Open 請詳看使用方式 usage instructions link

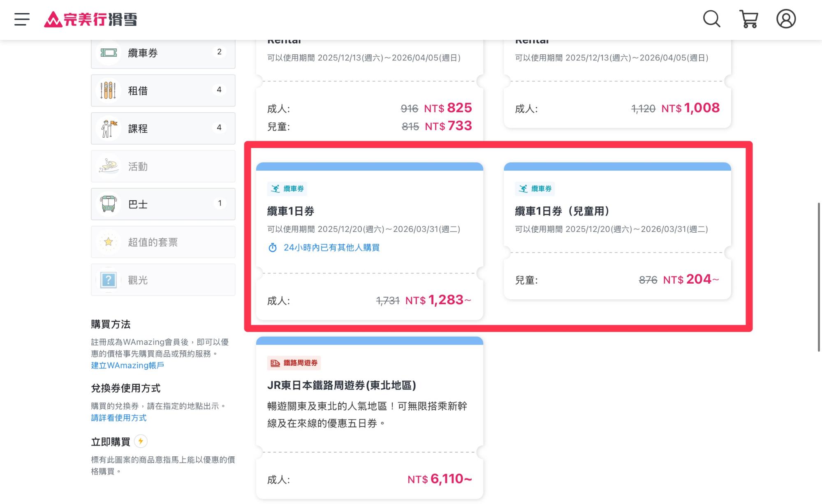pyautogui.click(x=119, y=418)
